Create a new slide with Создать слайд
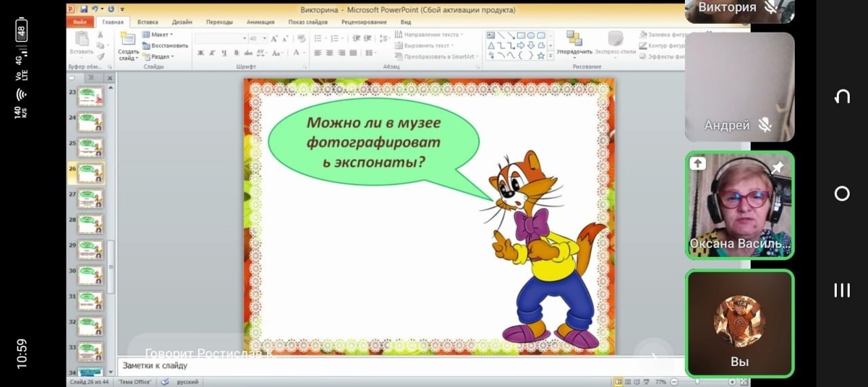 128,46
